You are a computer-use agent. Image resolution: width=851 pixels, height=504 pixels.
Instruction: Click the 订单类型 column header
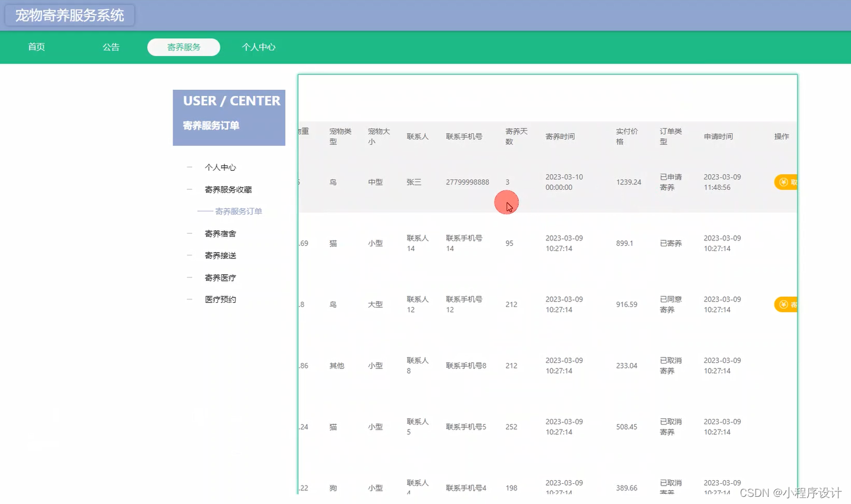coord(671,136)
